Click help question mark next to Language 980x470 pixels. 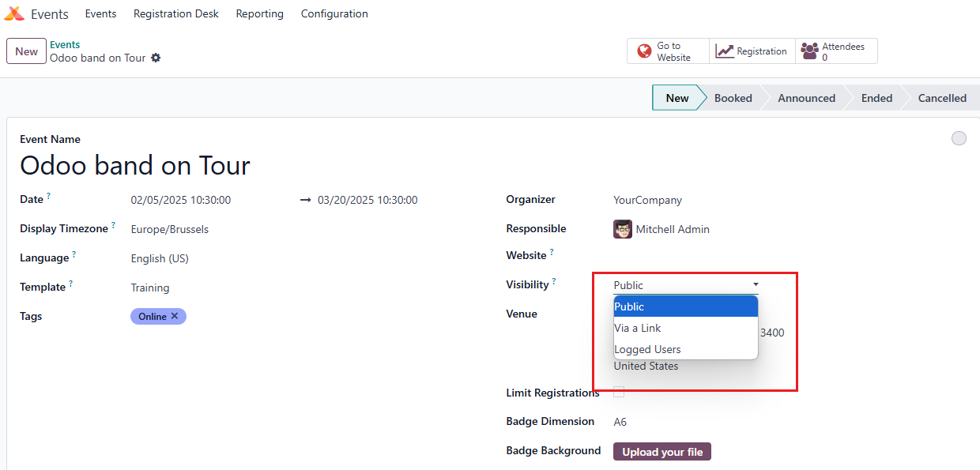click(x=74, y=254)
